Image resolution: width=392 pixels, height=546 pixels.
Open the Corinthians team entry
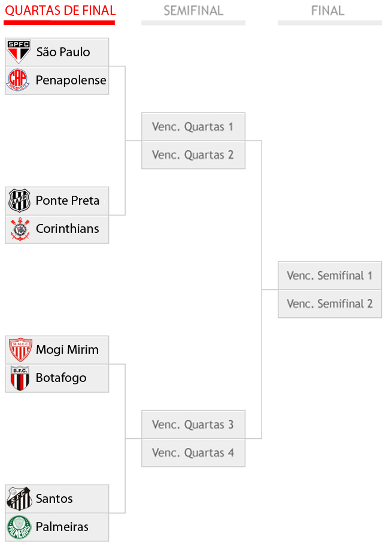point(57,229)
